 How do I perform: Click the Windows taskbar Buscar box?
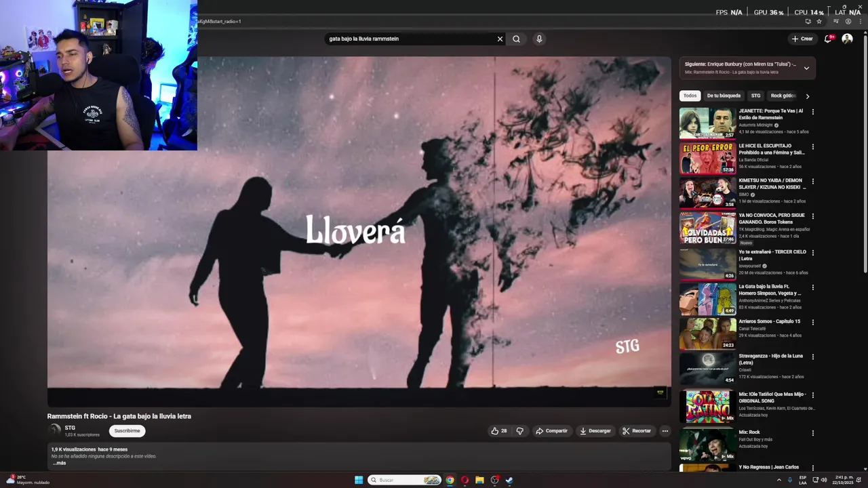406,480
